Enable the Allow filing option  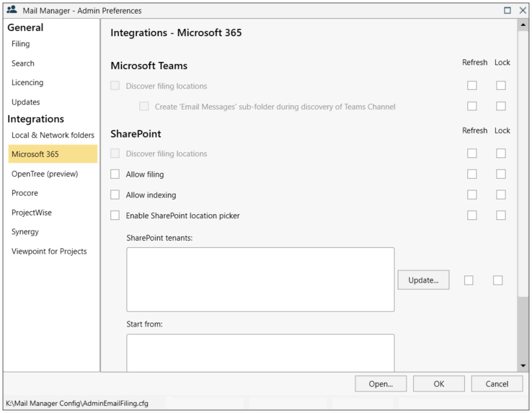click(114, 174)
